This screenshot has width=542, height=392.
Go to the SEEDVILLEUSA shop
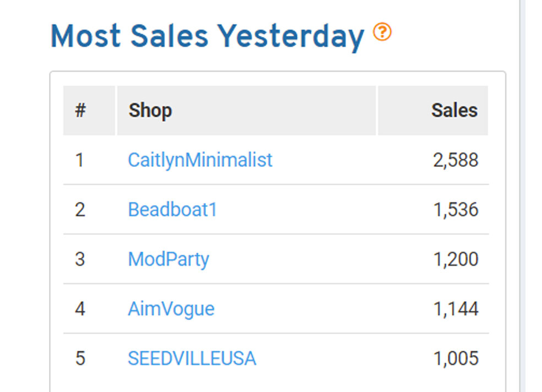coord(191,359)
